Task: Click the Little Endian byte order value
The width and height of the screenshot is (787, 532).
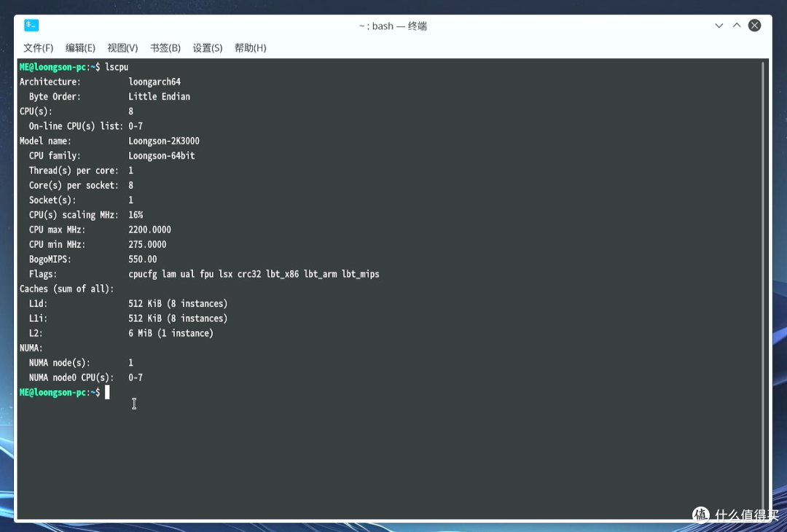Action: coord(159,96)
